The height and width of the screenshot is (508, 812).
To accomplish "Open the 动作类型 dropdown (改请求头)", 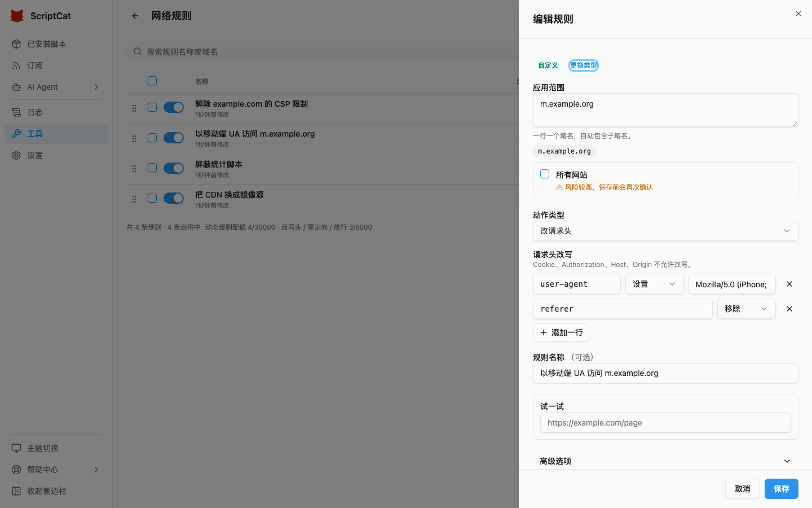I will (x=665, y=231).
